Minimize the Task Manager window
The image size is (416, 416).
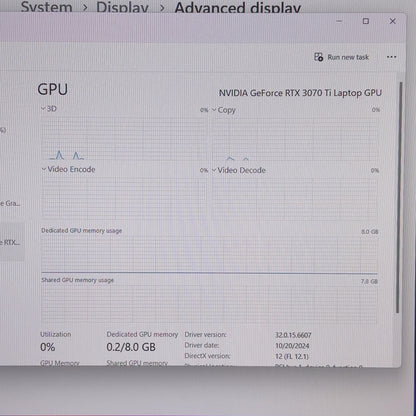click(x=339, y=21)
